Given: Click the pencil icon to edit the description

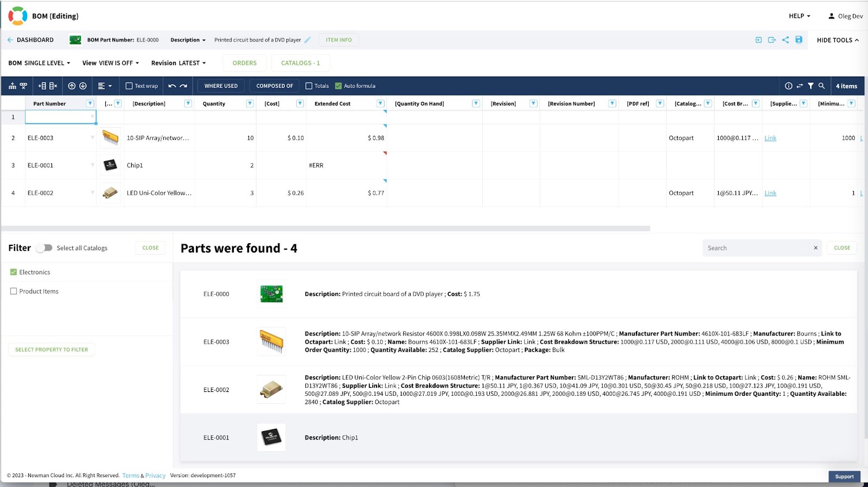Looking at the screenshot, I should coord(308,40).
